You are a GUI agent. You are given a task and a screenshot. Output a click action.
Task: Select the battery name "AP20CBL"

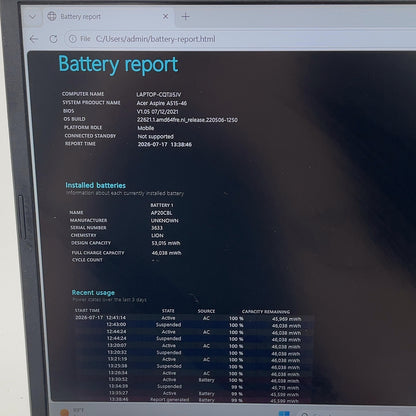161,213
